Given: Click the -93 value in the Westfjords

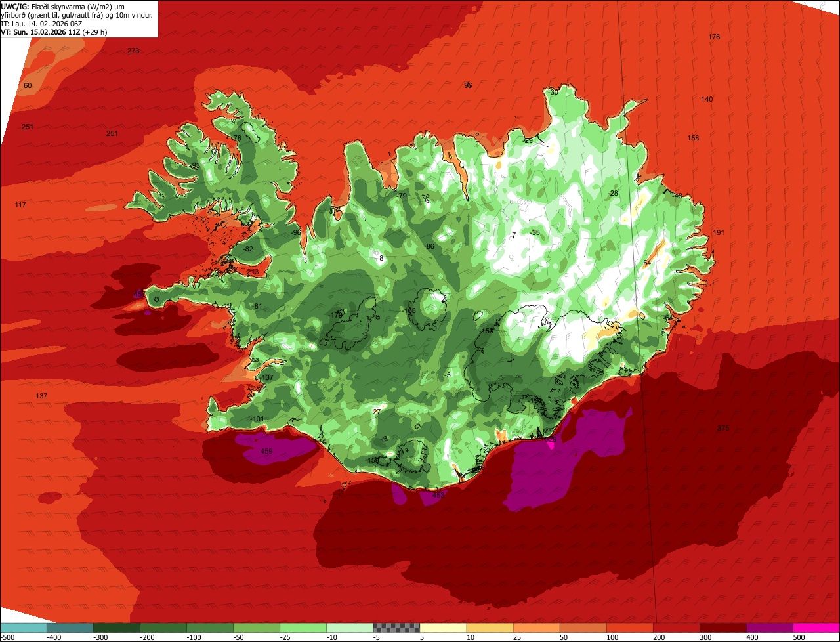Looking at the screenshot, I should click(x=195, y=165).
